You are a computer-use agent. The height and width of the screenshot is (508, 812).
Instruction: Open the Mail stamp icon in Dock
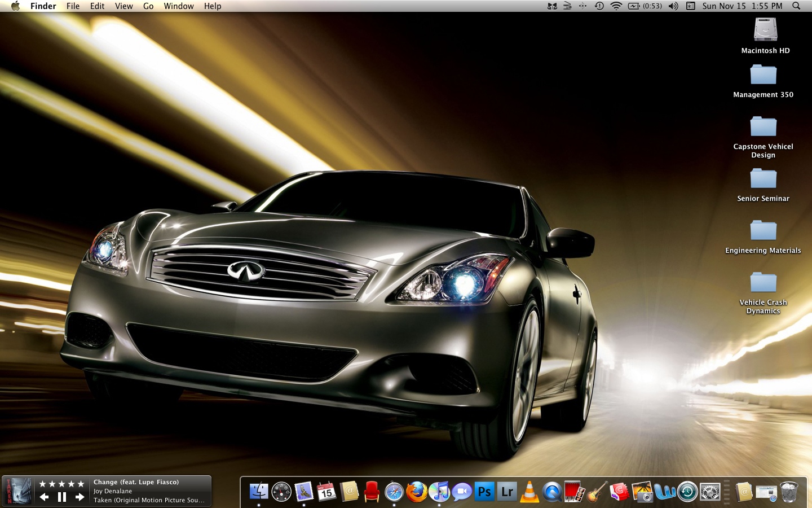(x=304, y=492)
